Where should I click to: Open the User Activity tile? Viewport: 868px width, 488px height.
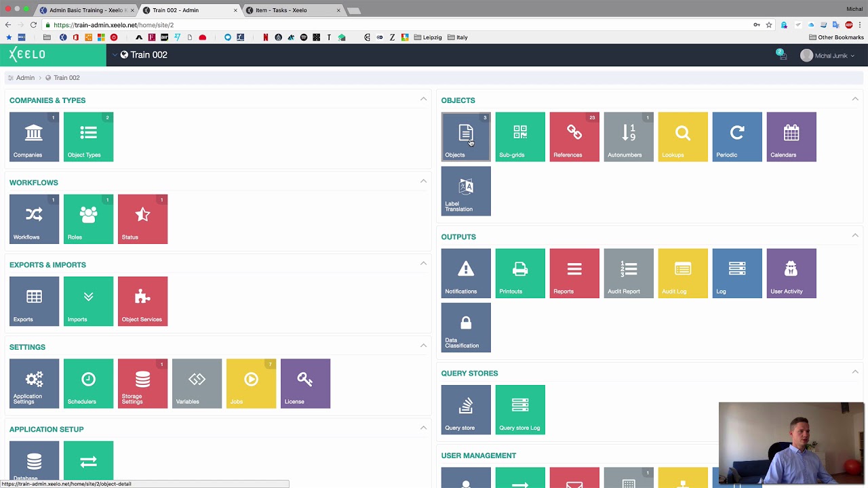point(791,273)
